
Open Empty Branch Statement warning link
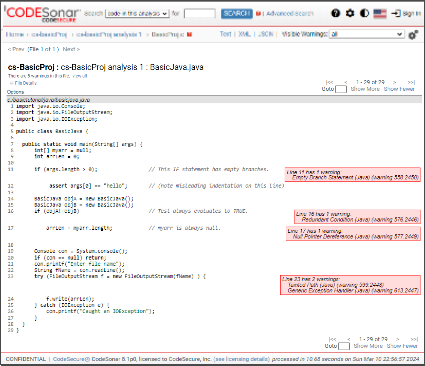pyautogui.click(x=355, y=177)
